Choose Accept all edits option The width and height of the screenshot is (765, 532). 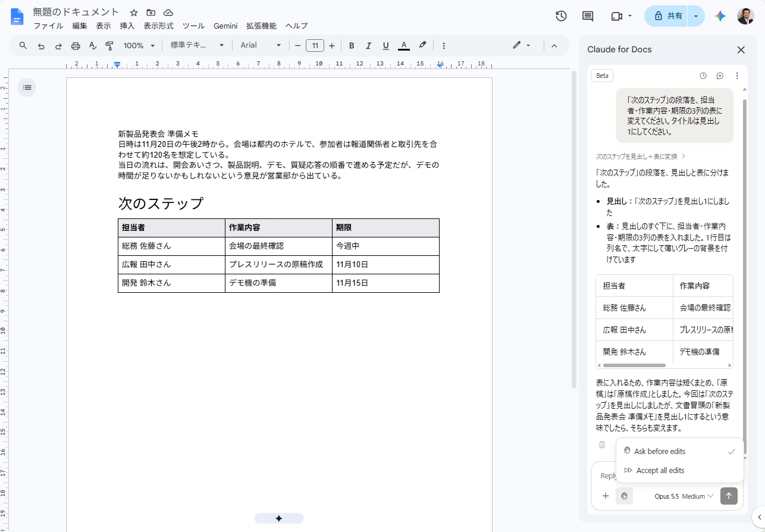coord(680,471)
